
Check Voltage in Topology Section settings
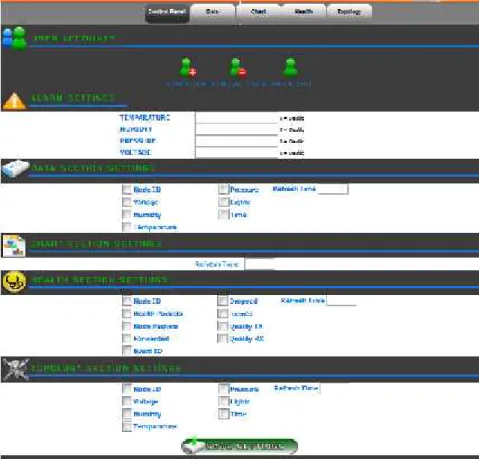pos(127,401)
